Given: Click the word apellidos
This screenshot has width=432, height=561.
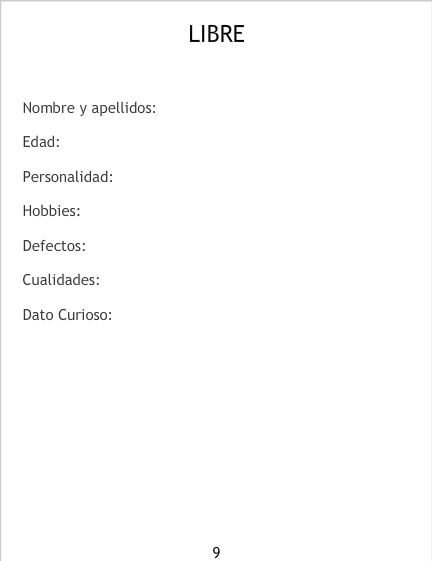Looking at the screenshot, I should (x=123, y=108).
